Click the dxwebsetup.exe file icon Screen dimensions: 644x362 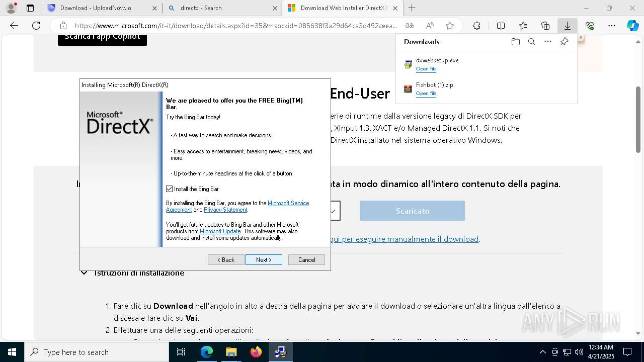point(408,64)
